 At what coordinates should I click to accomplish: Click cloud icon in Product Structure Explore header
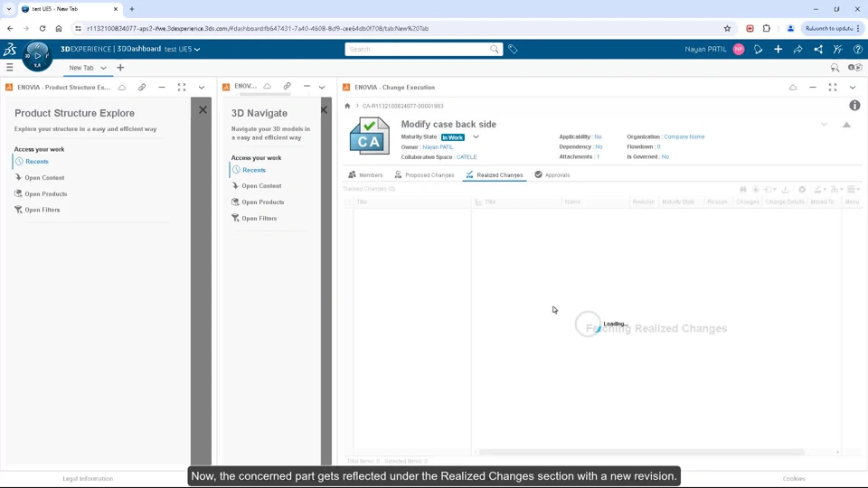(x=122, y=88)
